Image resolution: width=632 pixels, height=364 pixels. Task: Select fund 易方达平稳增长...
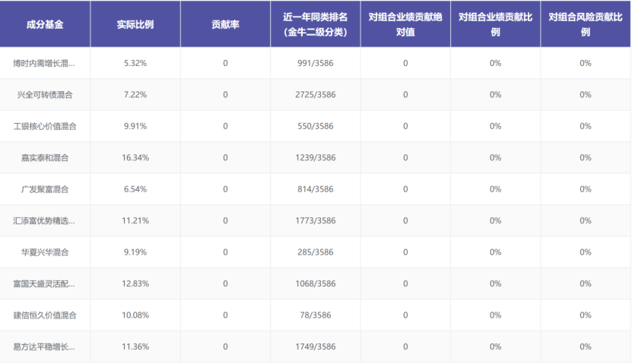click(x=44, y=347)
